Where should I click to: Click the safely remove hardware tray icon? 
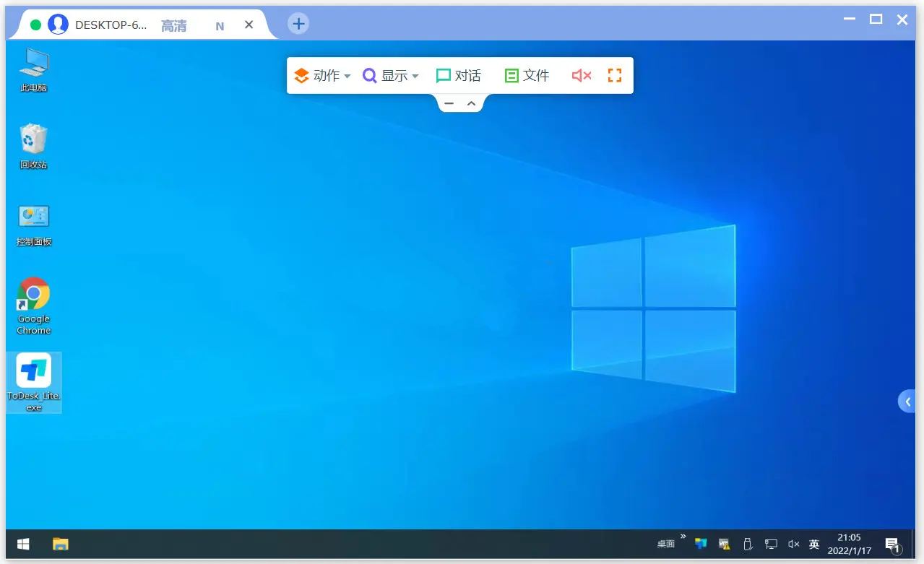(x=748, y=544)
